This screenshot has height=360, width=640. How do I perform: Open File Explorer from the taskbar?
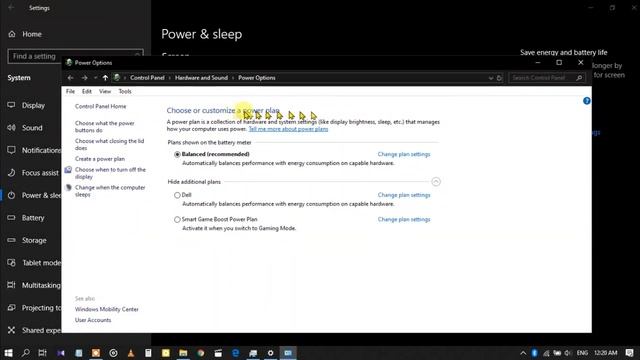click(x=183, y=353)
